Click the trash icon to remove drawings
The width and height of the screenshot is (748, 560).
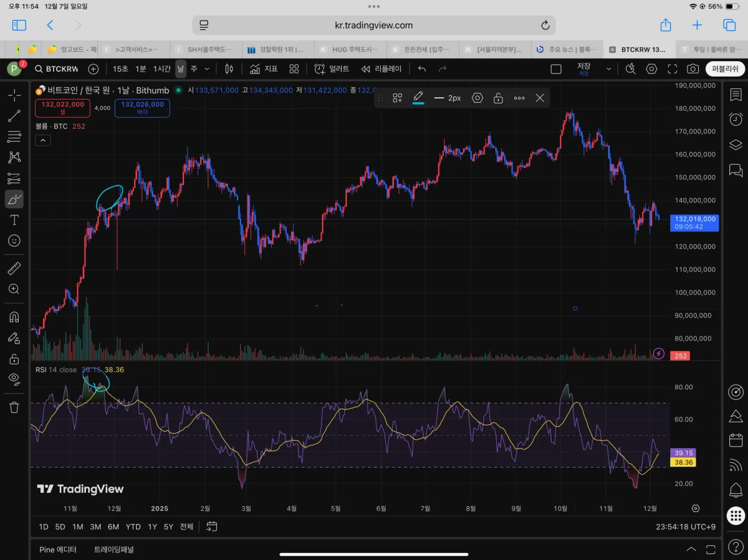pos(14,407)
